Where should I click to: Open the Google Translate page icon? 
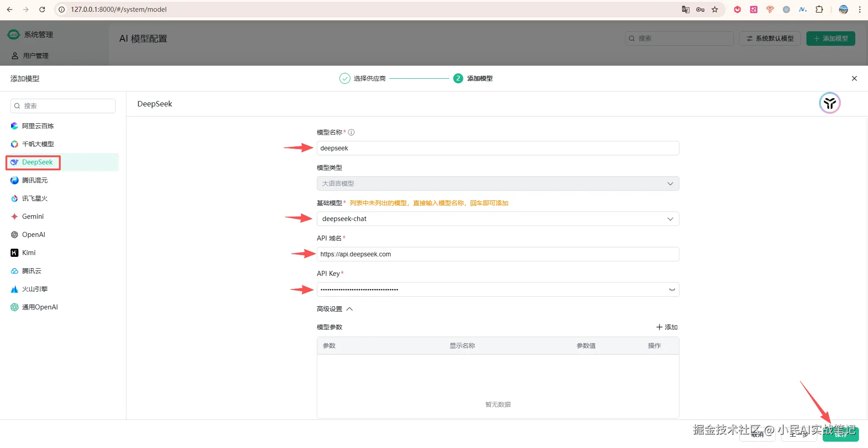pos(686,10)
